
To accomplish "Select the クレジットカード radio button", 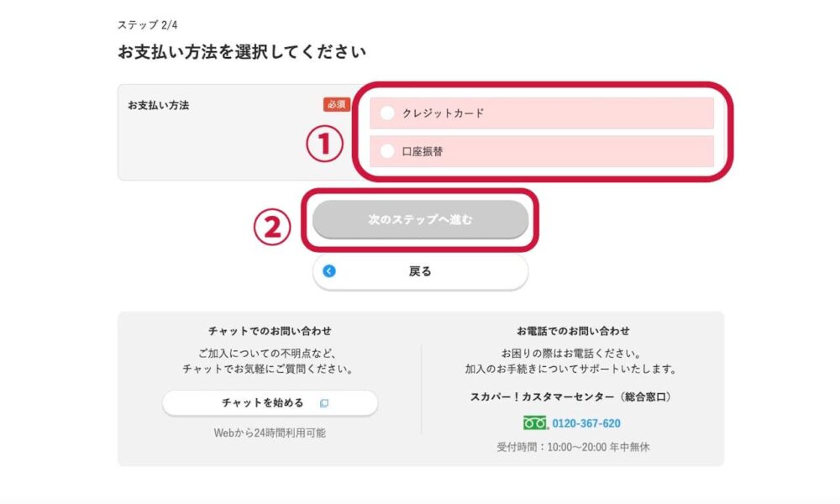I will click(x=386, y=113).
